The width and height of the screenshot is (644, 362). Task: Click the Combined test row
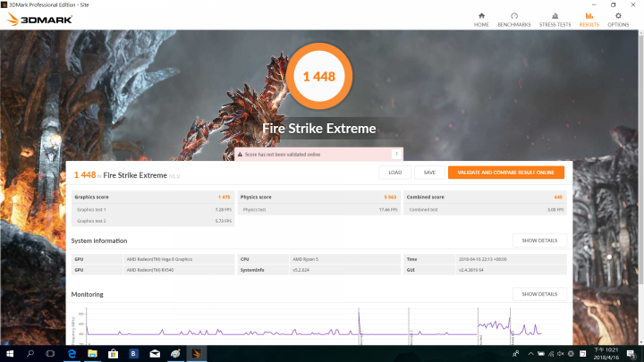click(485, 210)
